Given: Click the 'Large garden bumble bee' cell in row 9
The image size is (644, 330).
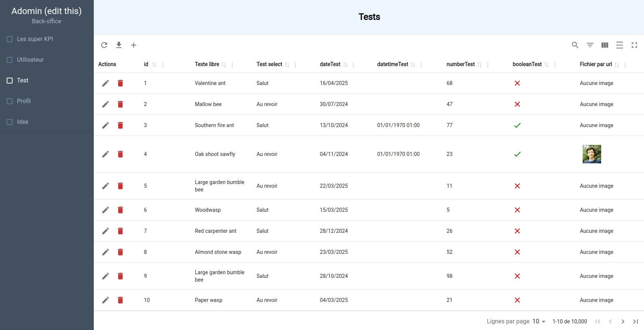Looking at the screenshot, I should pyautogui.click(x=220, y=276).
